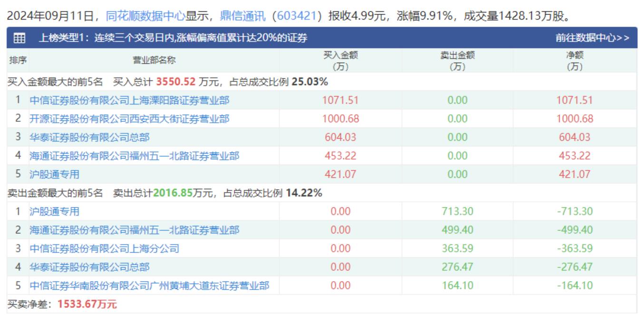
Task: Open stock code 603421 link
Action: coord(297,16)
